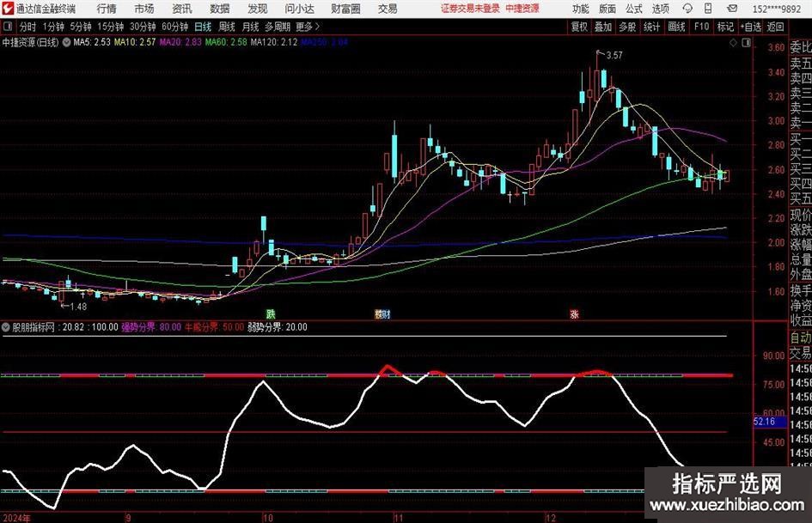
Task: Click the MA60: 2.58 indicator label
Action: point(226,42)
